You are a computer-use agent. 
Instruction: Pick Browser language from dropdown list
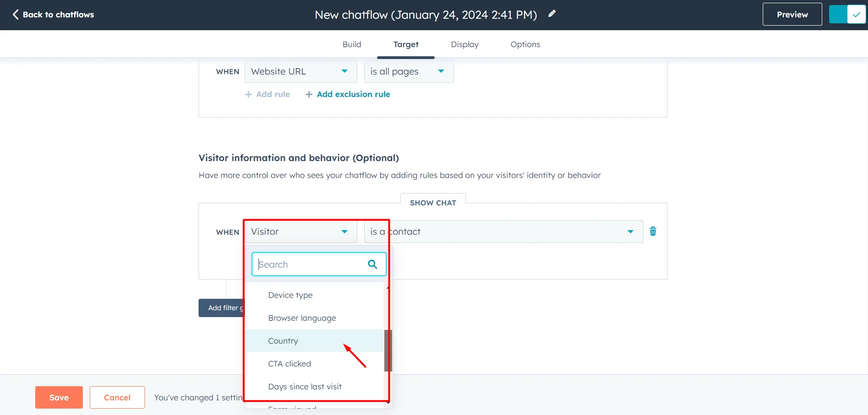click(302, 318)
